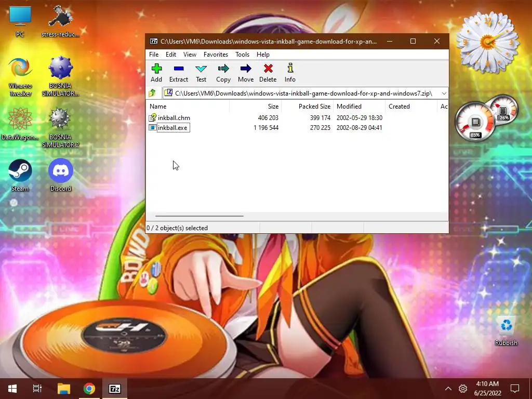Image resolution: width=532 pixels, height=399 pixels.
Task: Open File Explorer from the taskbar
Action: coord(63,389)
